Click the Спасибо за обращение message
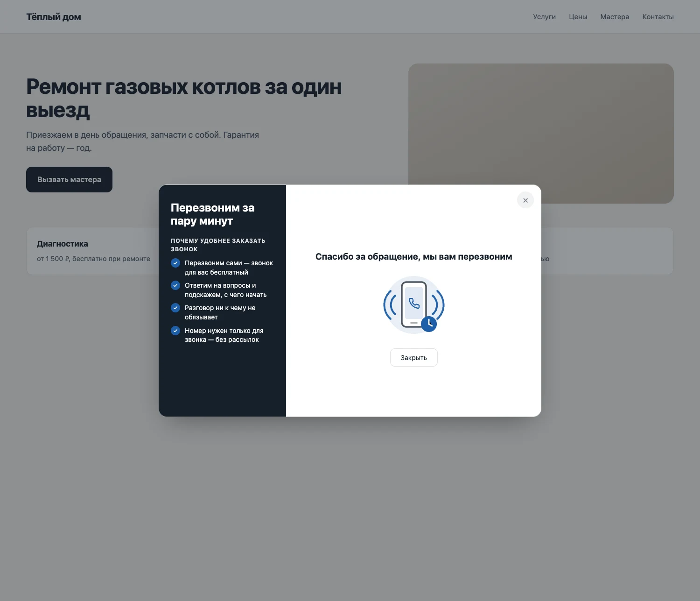Image resolution: width=700 pixels, height=601 pixels. [x=414, y=256]
